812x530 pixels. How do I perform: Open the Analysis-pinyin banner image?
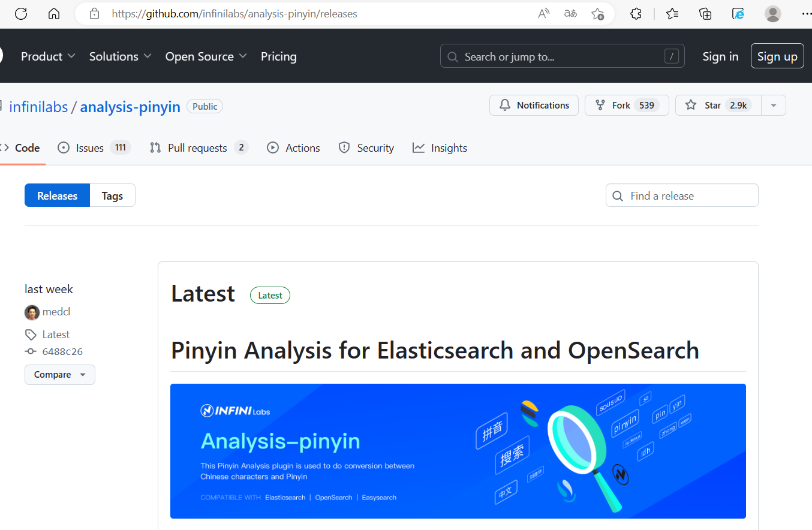pos(458,451)
